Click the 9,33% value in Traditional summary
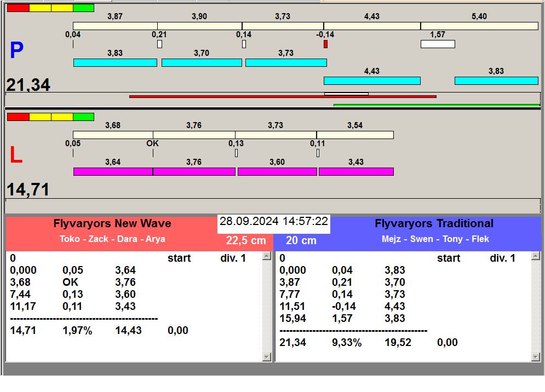 pos(347,342)
